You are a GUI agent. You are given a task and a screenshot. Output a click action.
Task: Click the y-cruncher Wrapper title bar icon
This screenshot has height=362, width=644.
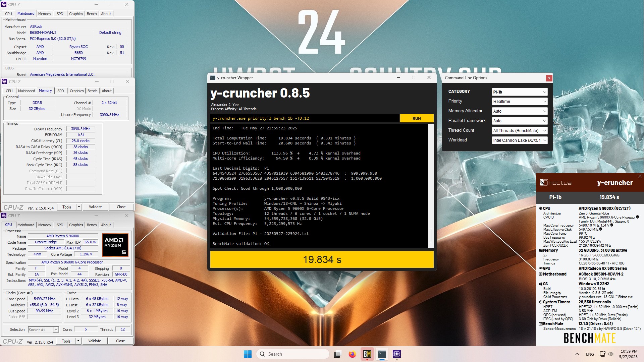pyautogui.click(x=213, y=78)
